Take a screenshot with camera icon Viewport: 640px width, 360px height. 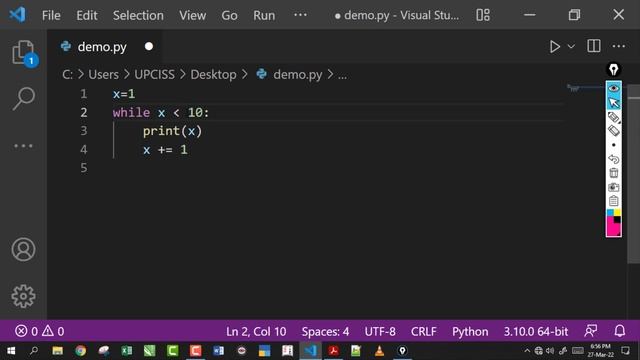613,187
